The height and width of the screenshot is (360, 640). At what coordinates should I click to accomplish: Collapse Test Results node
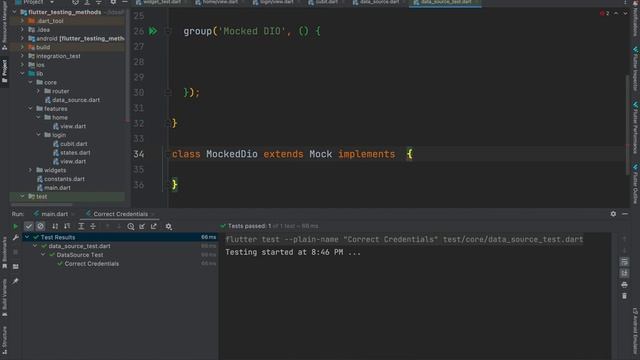(x=27, y=237)
